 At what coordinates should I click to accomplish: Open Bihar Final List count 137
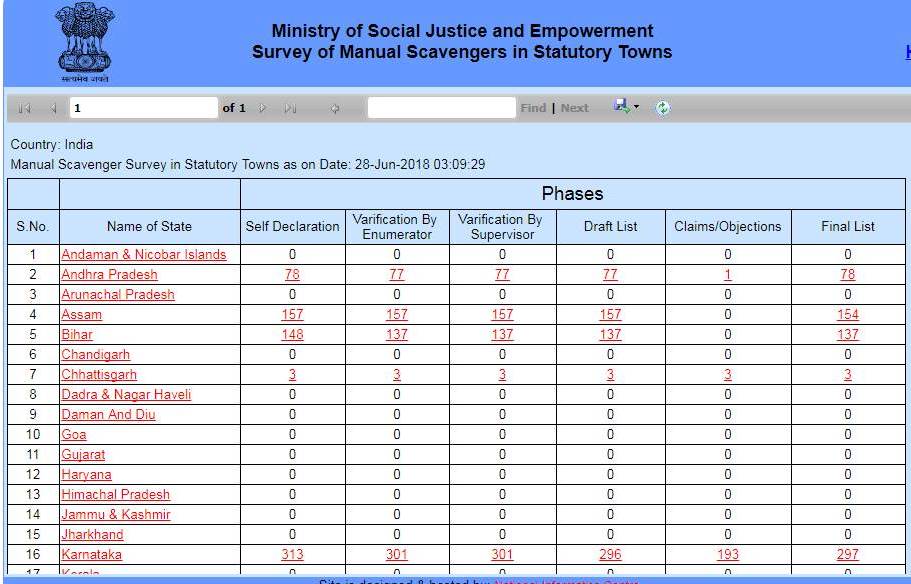(848, 335)
